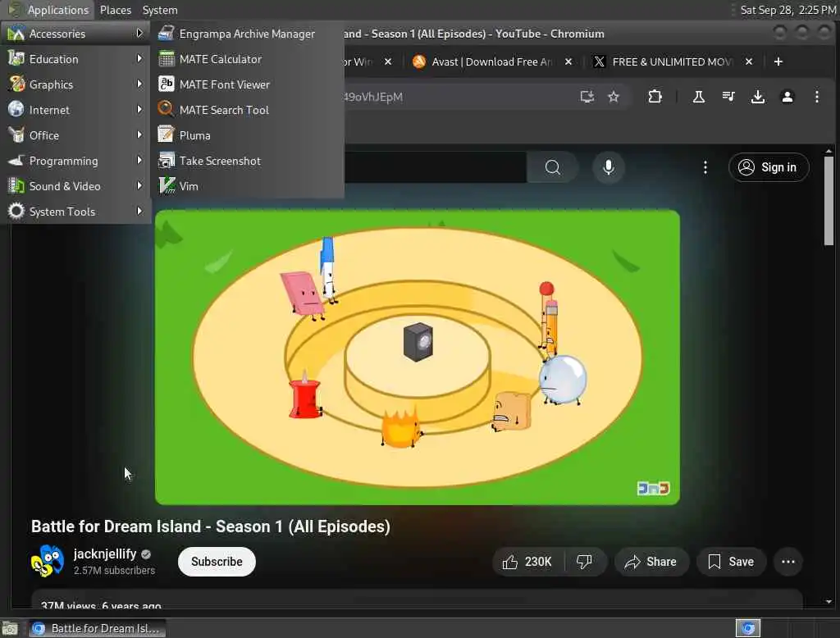Click the video title text
Viewport: 840px width, 638px height.
(211, 526)
